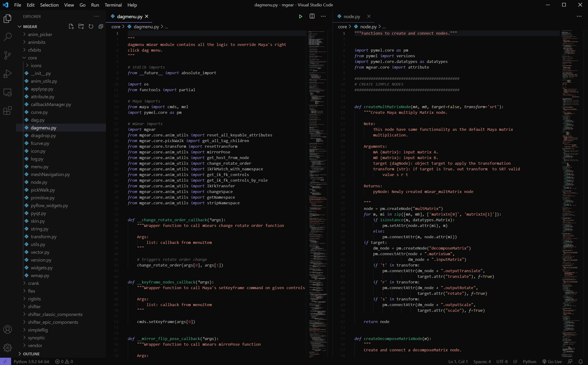
Task: Open the Terminal menu
Action: 113,5
